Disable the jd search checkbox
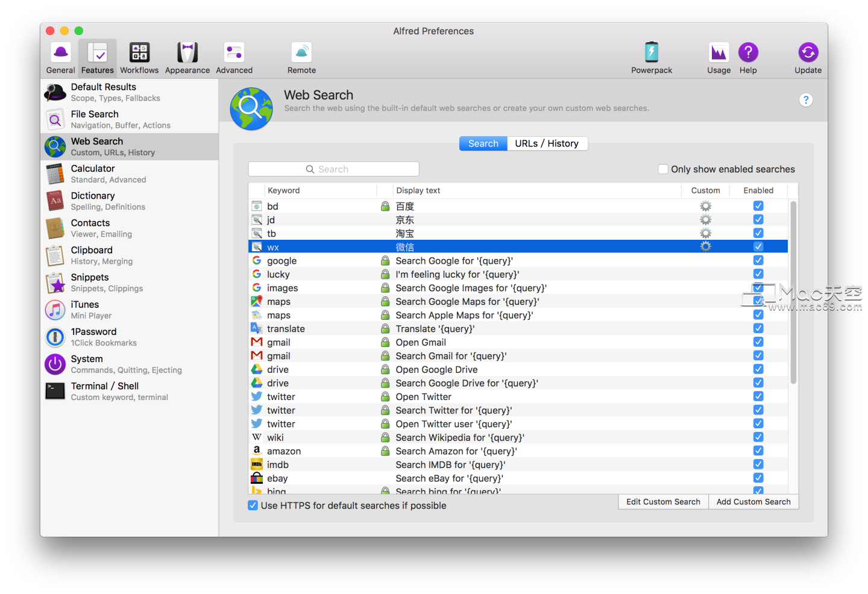 pyautogui.click(x=758, y=219)
